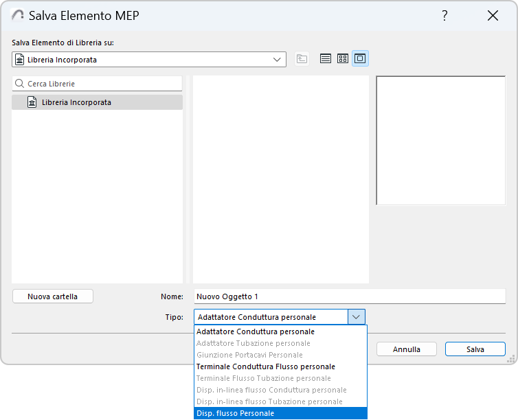The width and height of the screenshot is (518, 420).
Task: Choose Terminale Conduttura Flusso personale
Action: (280, 366)
